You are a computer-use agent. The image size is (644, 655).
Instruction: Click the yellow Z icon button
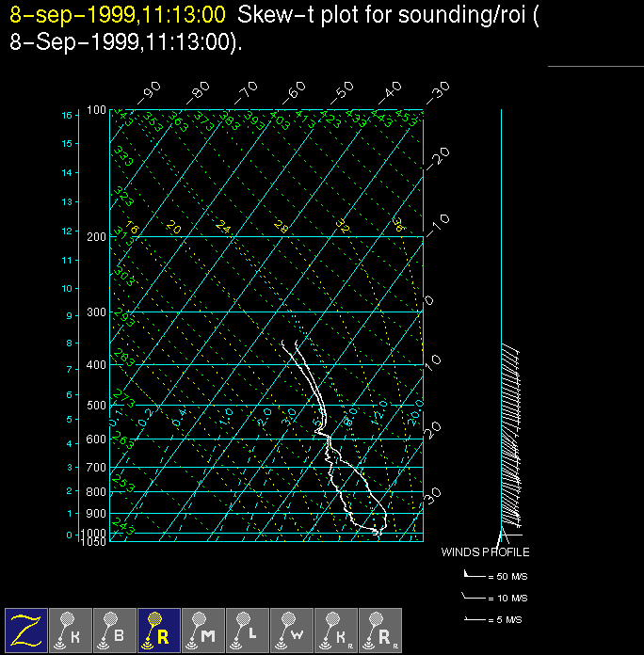(x=26, y=630)
